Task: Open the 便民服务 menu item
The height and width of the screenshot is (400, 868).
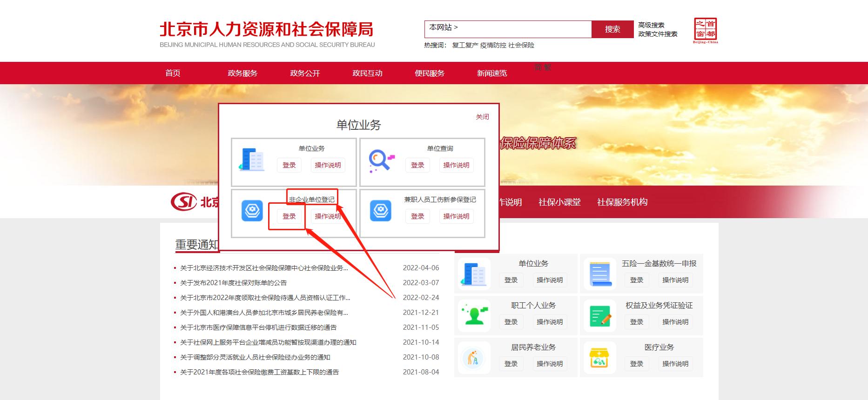Action: point(430,73)
